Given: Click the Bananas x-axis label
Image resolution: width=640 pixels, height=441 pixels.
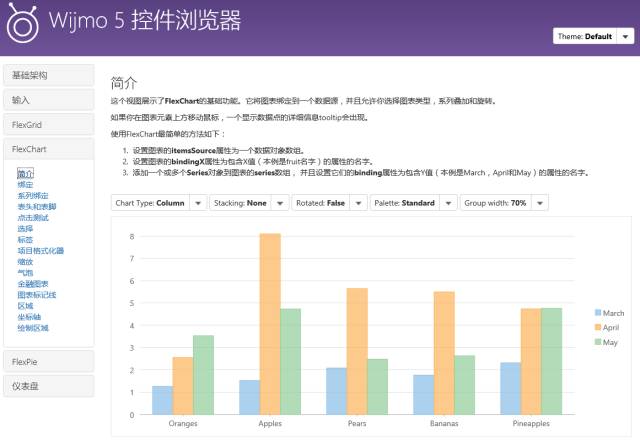Looking at the screenshot, I should pyautogui.click(x=444, y=423).
